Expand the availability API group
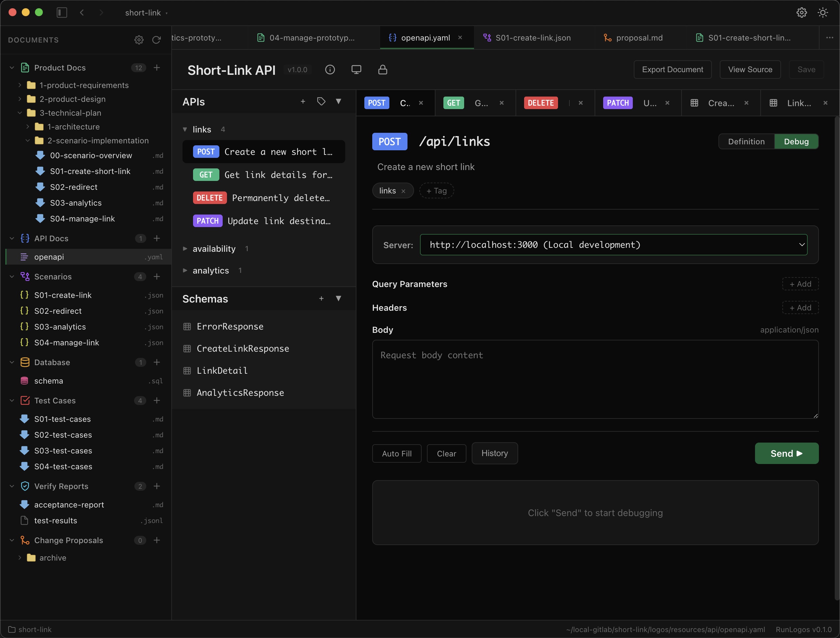Image resolution: width=840 pixels, height=638 pixels. tap(214, 249)
